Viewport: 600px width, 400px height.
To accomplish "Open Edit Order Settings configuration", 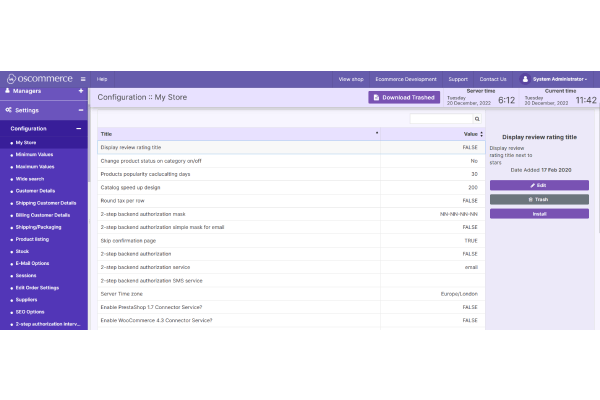I will 37,288.
